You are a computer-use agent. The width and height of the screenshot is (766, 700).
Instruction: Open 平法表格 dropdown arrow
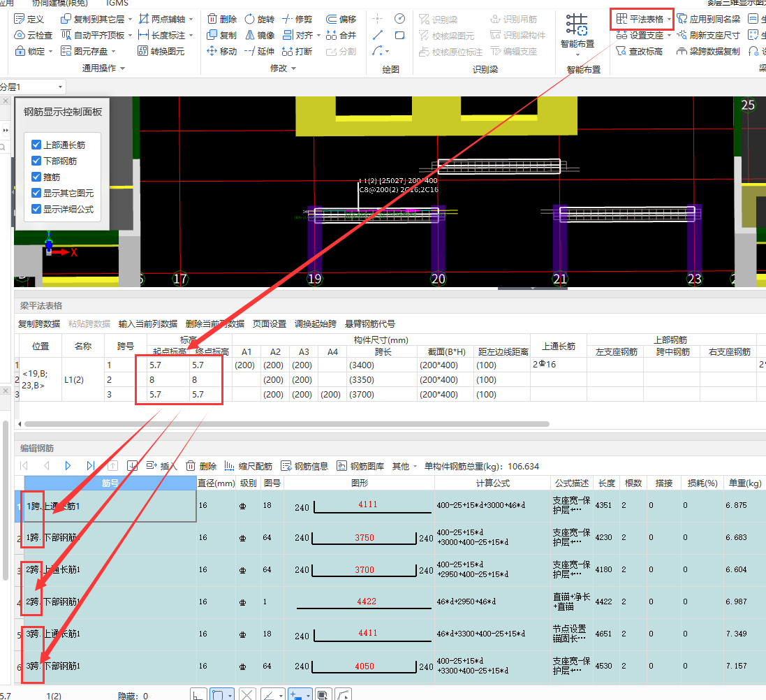click(x=669, y=20)
